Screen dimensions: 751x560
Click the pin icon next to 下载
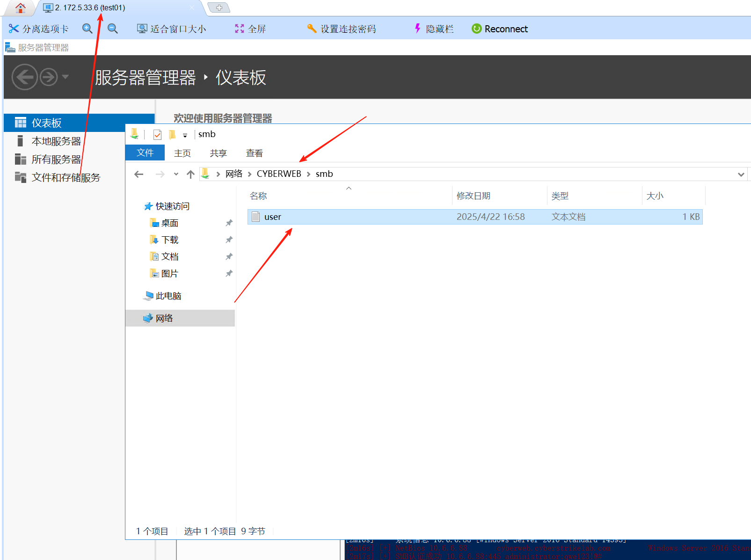(x=229, y=240)
